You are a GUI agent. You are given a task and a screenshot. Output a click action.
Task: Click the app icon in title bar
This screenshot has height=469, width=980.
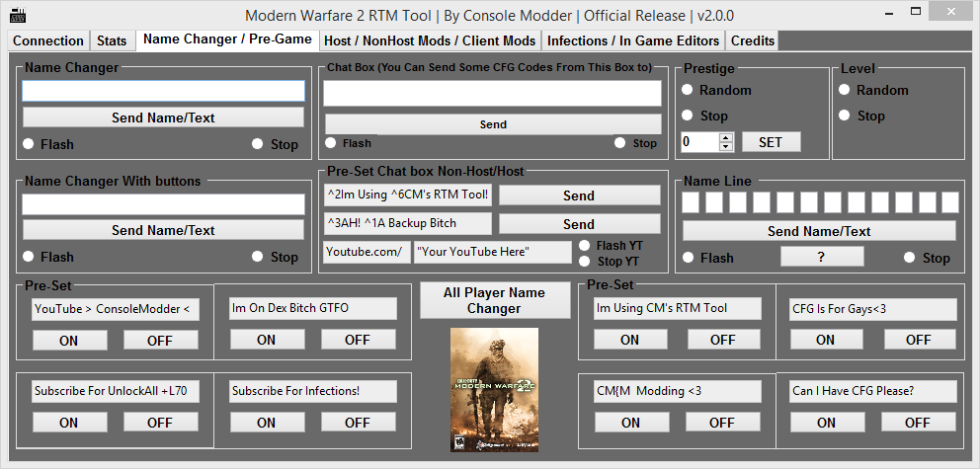tap(19, 16)
